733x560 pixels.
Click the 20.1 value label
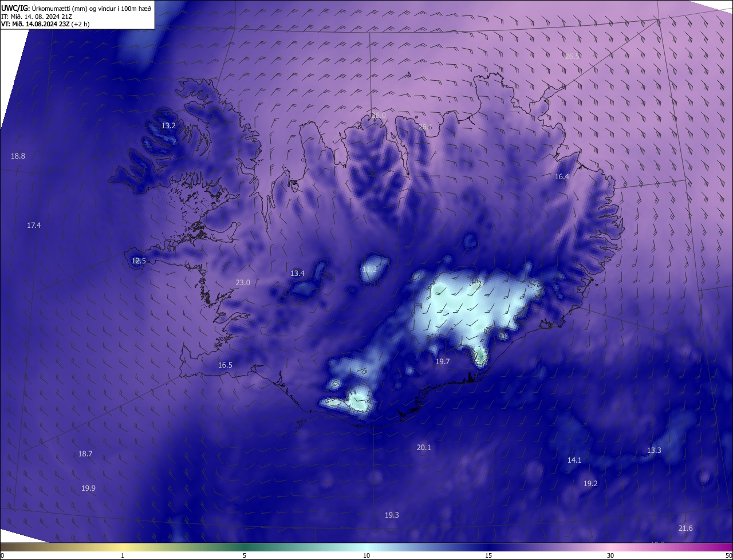(424, 447)
